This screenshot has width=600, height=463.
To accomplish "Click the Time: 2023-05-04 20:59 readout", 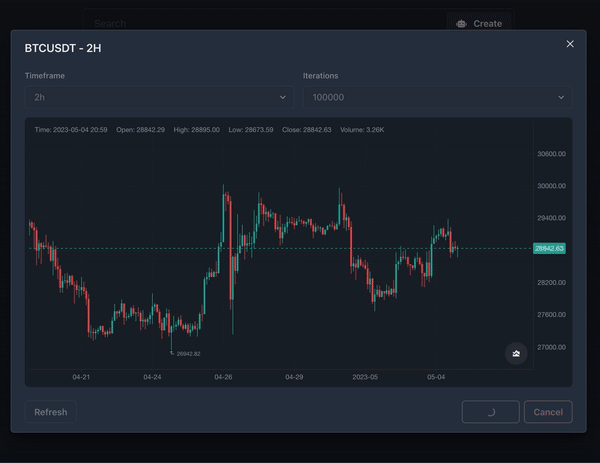I will pyautogui.click(x=71, y=130).
